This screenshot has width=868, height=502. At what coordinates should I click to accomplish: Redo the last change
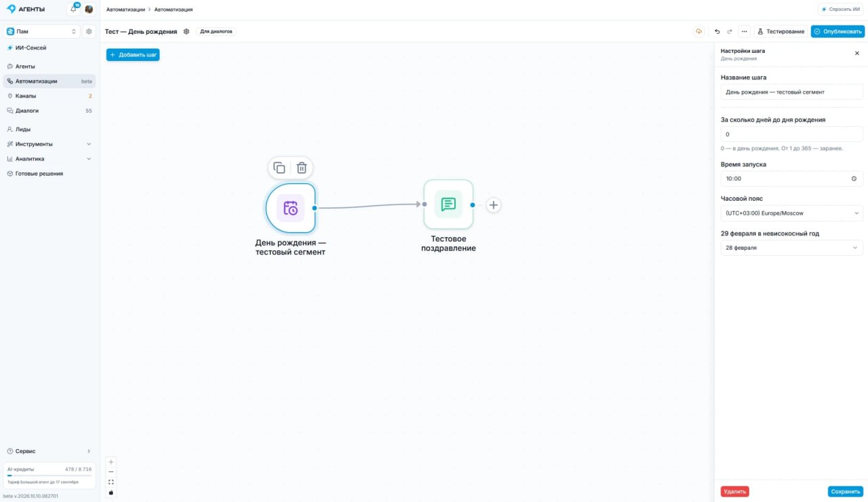tap(730, 31)
